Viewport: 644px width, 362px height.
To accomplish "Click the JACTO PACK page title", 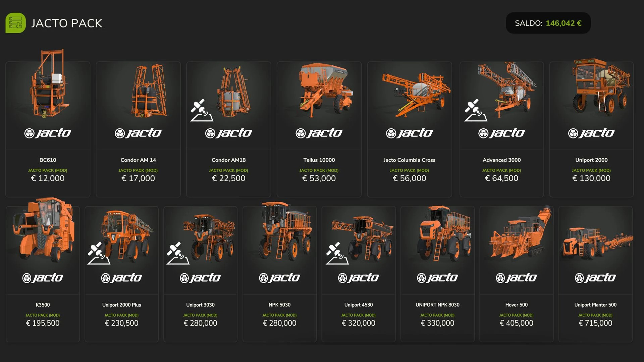I will click(67, 23).
